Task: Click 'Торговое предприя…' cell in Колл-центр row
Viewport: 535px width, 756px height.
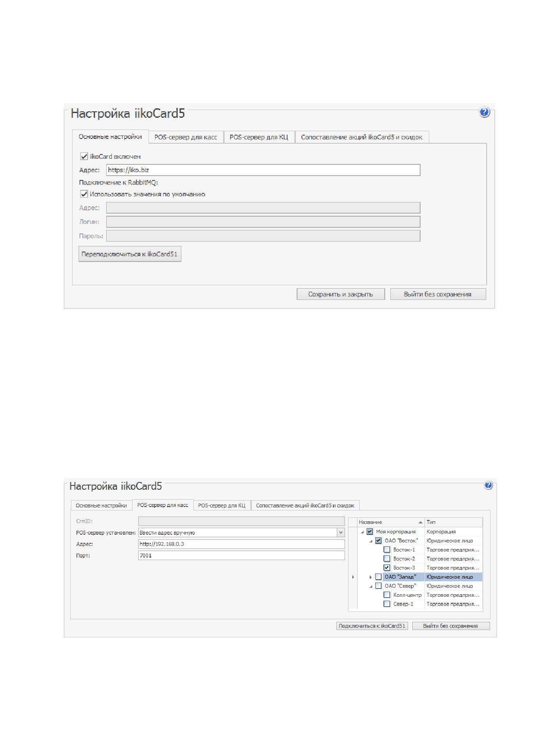Action: pos(453,595)
